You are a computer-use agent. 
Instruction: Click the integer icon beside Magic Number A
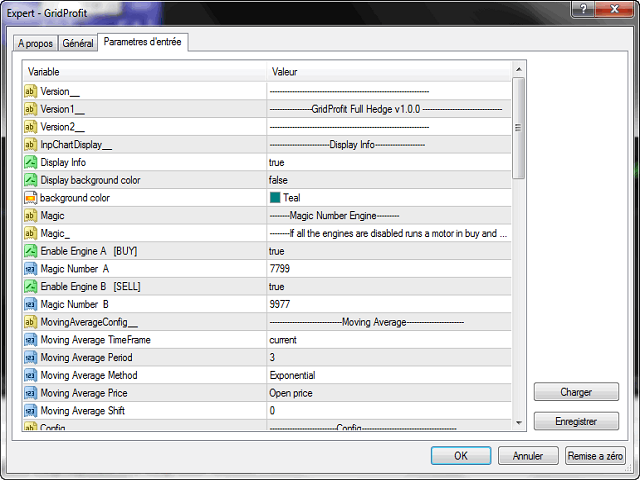click(x=31, y=269)
